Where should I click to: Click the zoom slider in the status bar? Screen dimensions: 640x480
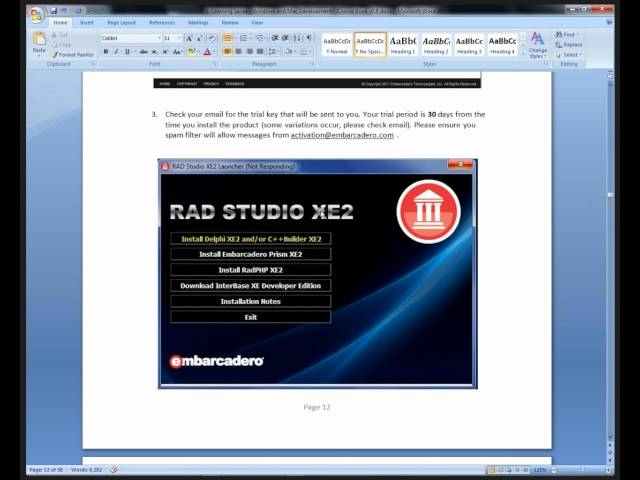point(580,470)
